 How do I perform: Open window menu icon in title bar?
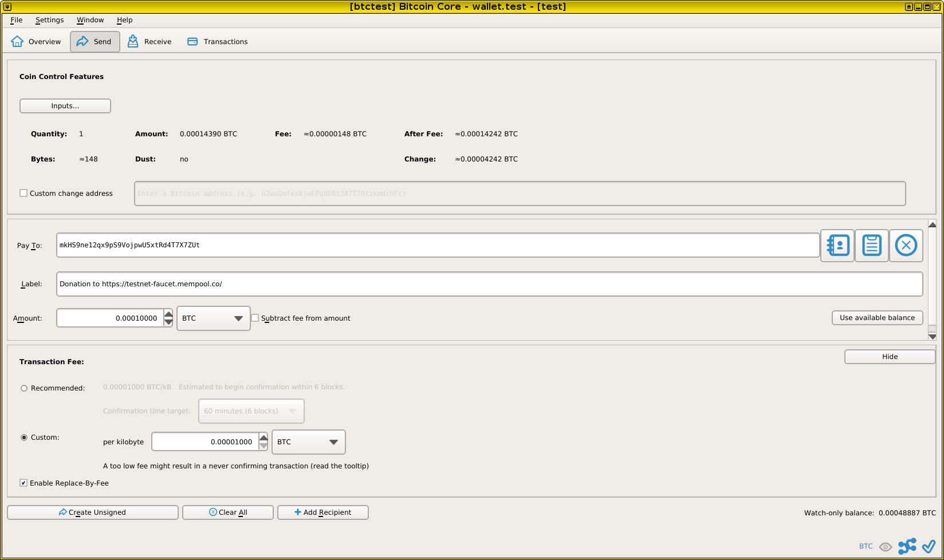pos(7,7)
